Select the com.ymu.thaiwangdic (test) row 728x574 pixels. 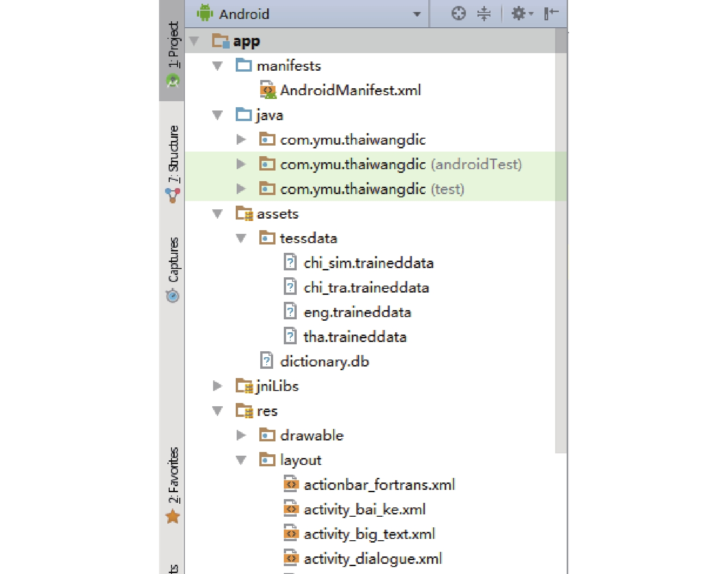[x=375, y=189]
